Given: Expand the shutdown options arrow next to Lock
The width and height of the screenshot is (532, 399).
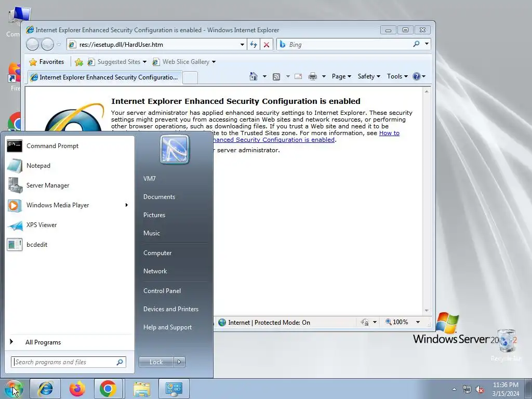Looking at the screenshot, I should click(179, 362).
